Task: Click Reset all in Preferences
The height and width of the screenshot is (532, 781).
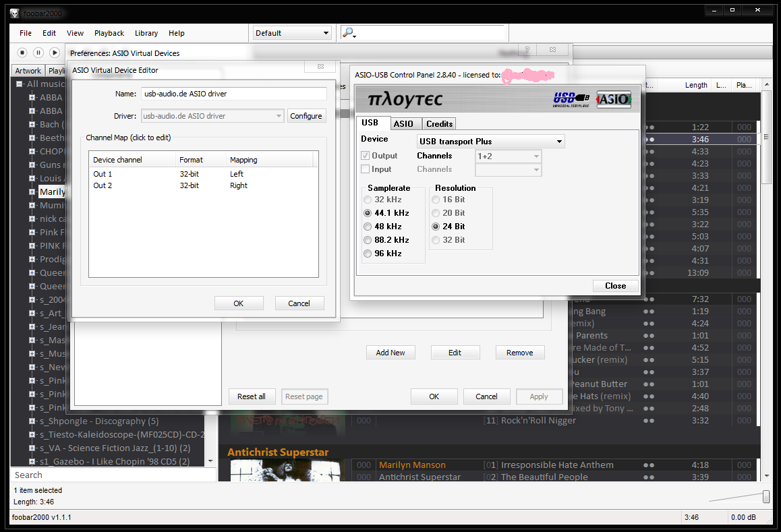Action: pyautogui.click(x=252, y=396)
